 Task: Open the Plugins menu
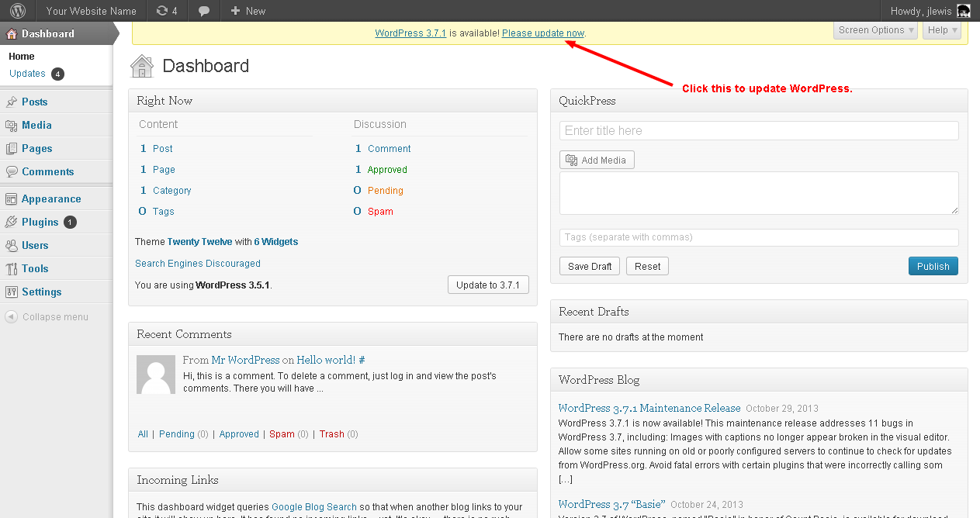pyautogui.click(x=40, y=222)
